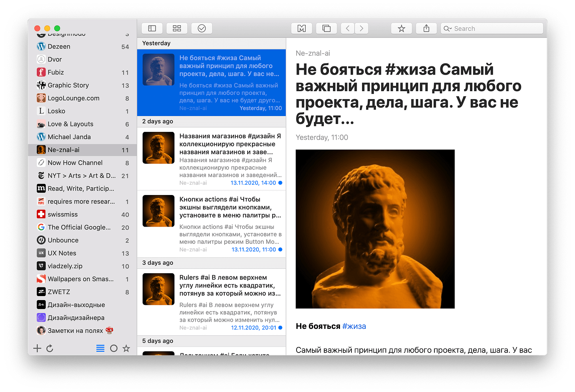The height and width of the screenshot is (392, 575).
Task: Open the reader mode M button
Action: click(302, 28)
